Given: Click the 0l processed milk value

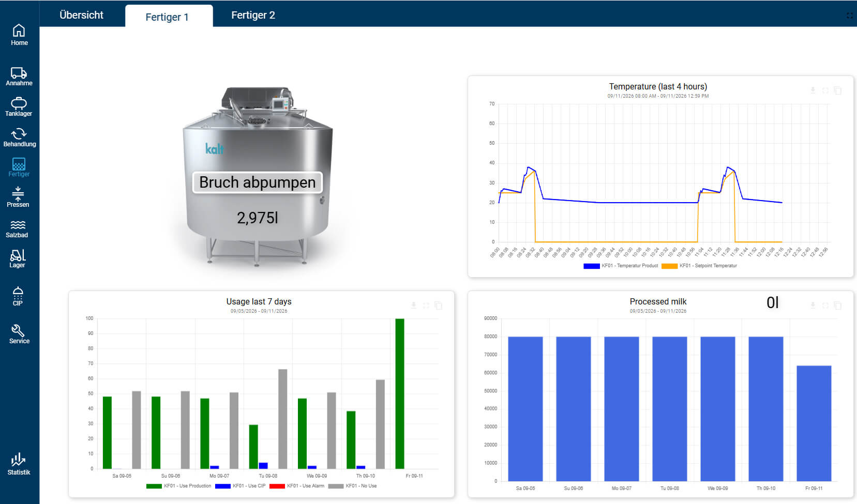Looking at the screenshot, I should (773, 302).
